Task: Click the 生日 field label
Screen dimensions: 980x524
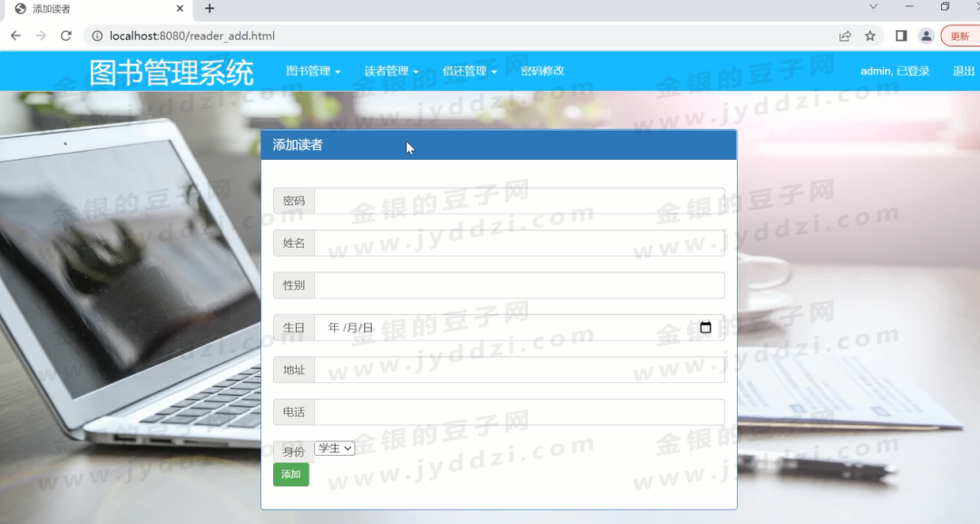Action: coord(294,328)
